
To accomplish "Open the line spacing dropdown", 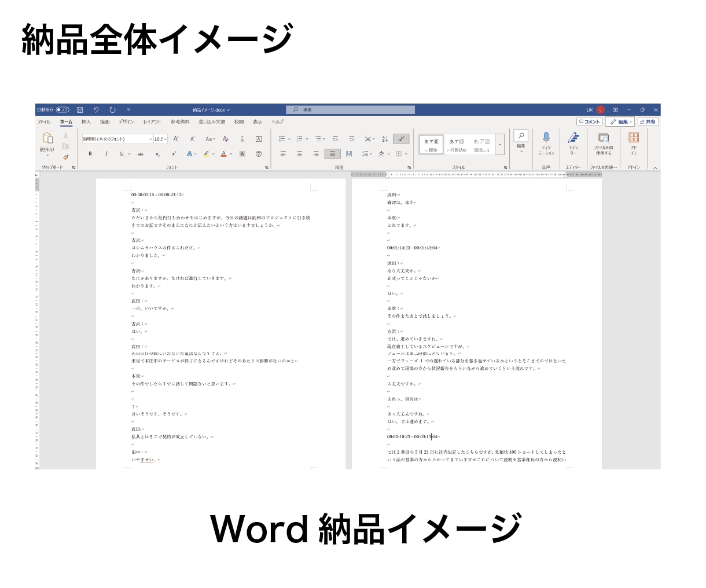I will point(366,154).
